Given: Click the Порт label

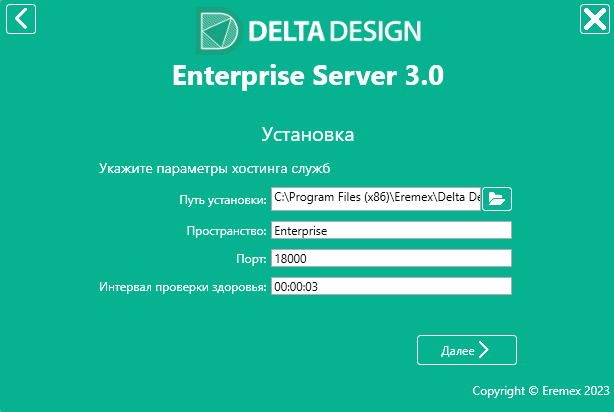Looking at the screenshot, I should coord(251,259).
